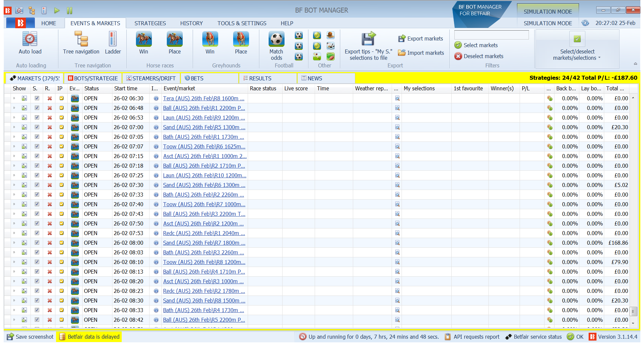Image resolution: width=644 pixels, height=346 pixels.
Task: Click Import markets button
Action: coord(421,53)
